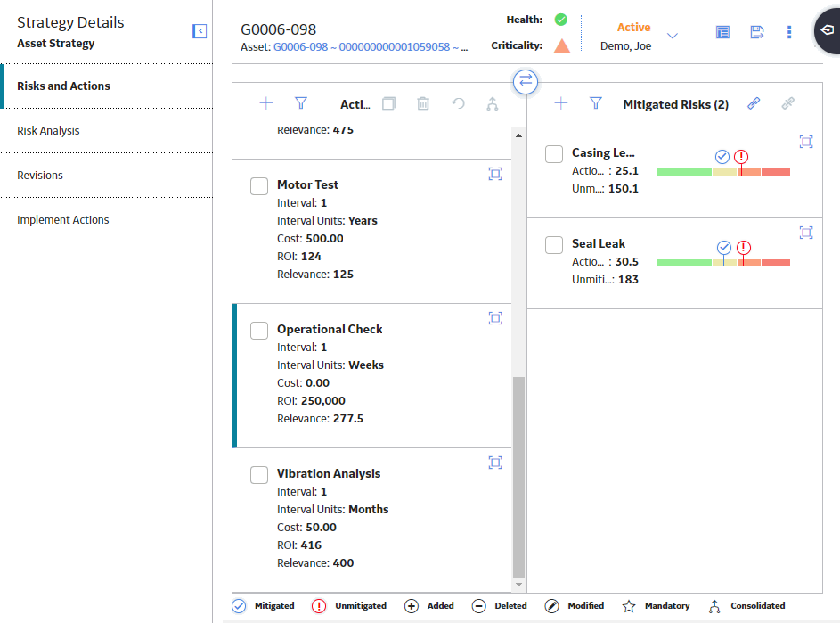Click the dark circular side-tab icon
The width and height of the screenshot is (840, 623).
[x=828, y=30]
